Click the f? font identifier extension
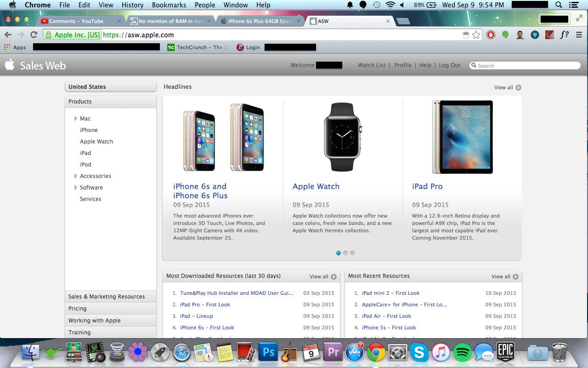Image resolution: width=588 pixels, height=368 pixels. click(x=564, y=34)
